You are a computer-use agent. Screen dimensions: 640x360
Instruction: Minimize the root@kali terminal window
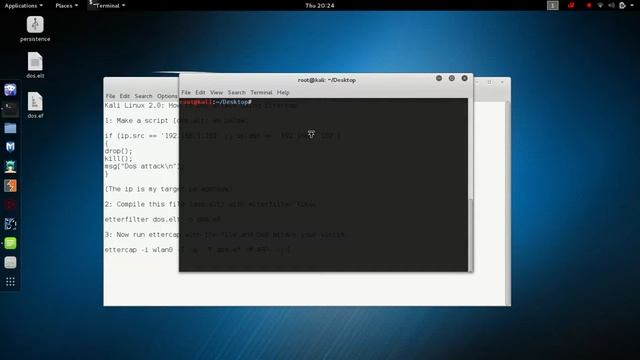439,78
